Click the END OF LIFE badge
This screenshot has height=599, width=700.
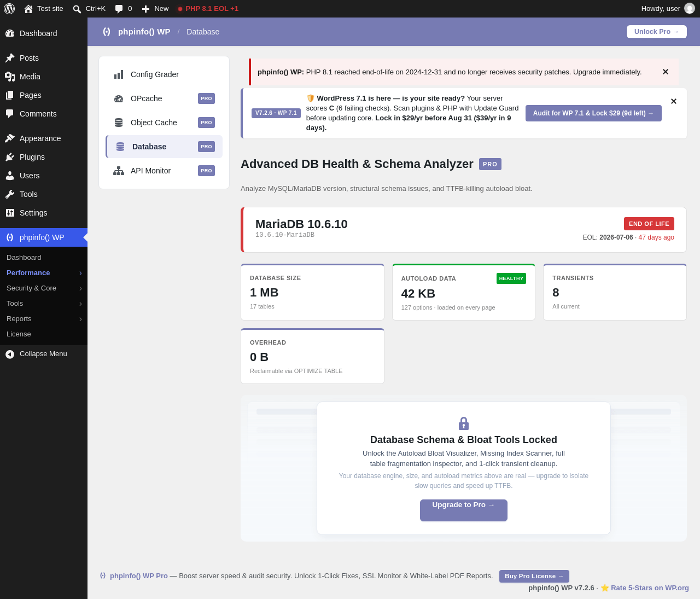coord(649,224)
